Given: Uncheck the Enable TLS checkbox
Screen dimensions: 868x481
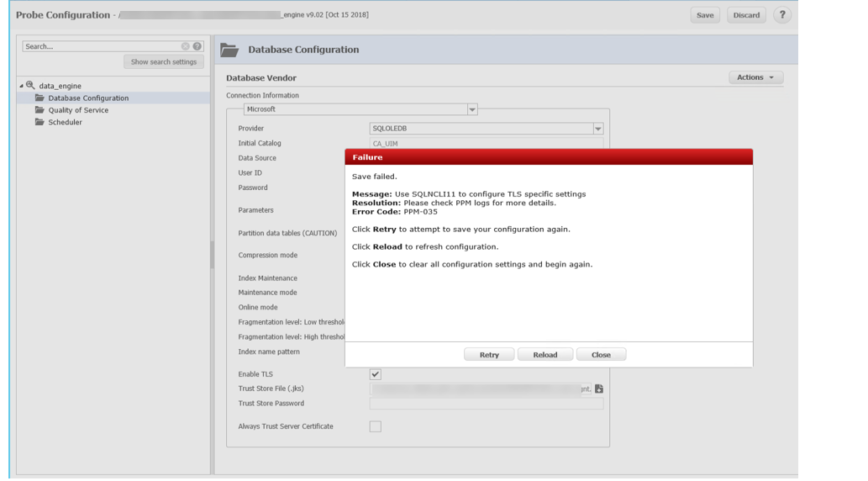Looking at the screenshot, I should (376, 374).
